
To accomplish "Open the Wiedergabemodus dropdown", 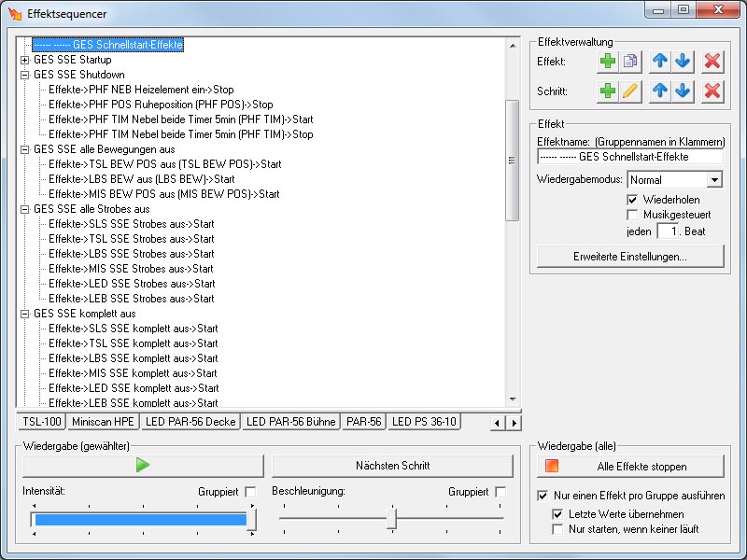I will click(714, 179).
